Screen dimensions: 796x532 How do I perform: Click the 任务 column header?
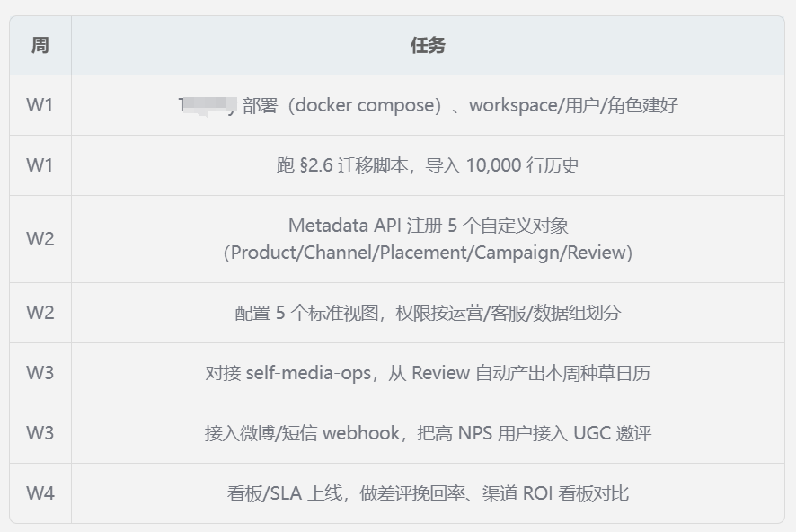coord(428,45)
